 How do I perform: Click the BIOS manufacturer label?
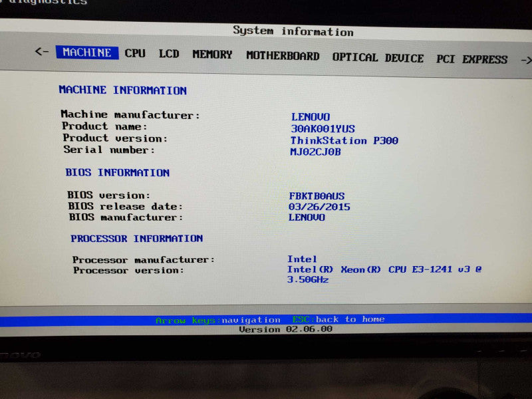[x=126, y=217]
